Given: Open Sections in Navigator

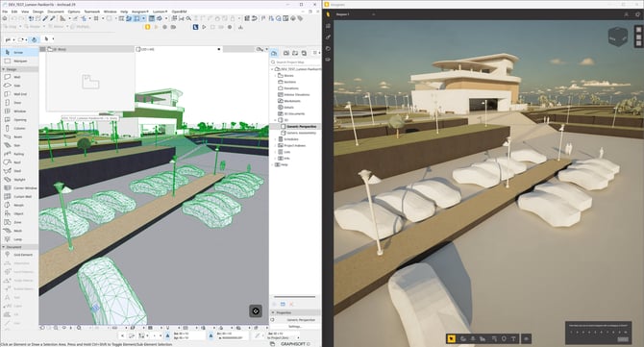Looking at the screenshot, I should pyautogui.click(x=289, y=82).
